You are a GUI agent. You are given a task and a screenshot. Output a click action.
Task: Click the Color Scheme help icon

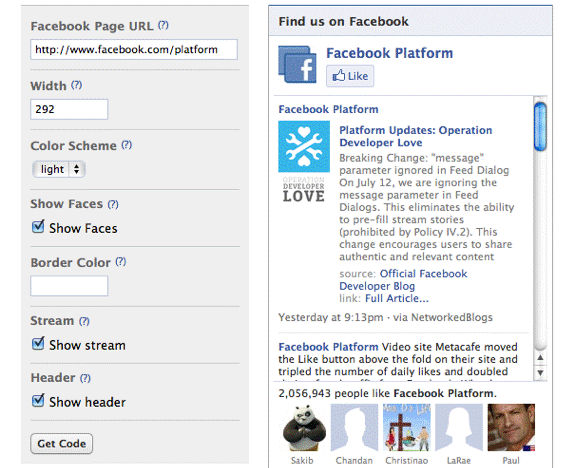pyautogui.click(x=127, y=145)
